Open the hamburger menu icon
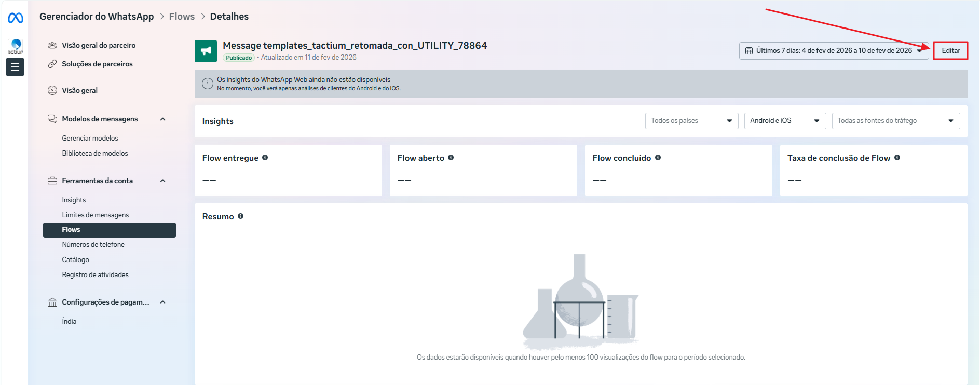This screenshot has height=385, width=980. [x=15, y=67]
